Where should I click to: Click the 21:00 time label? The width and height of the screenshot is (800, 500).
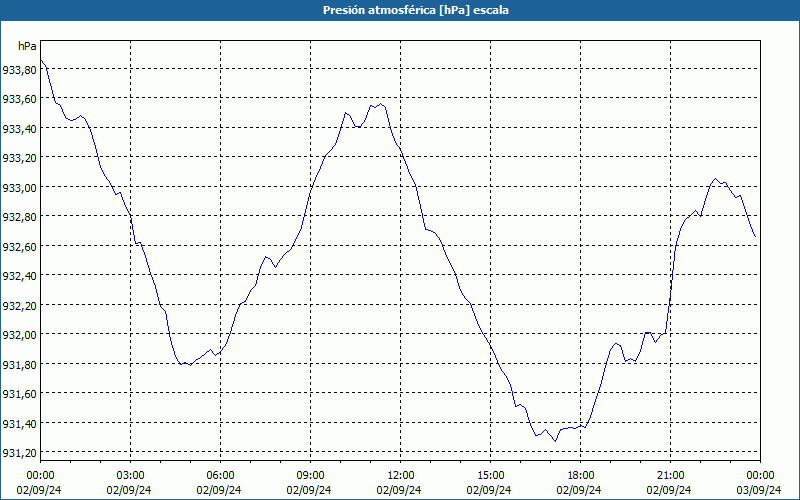pos(670,476)
